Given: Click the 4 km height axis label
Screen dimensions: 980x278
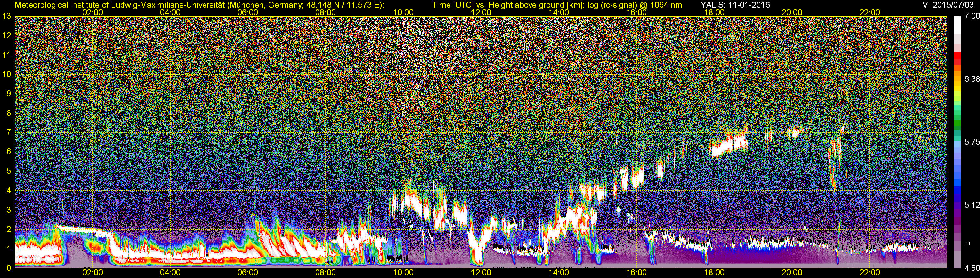Looking at the screenshot, I should [x=9, y=191].
